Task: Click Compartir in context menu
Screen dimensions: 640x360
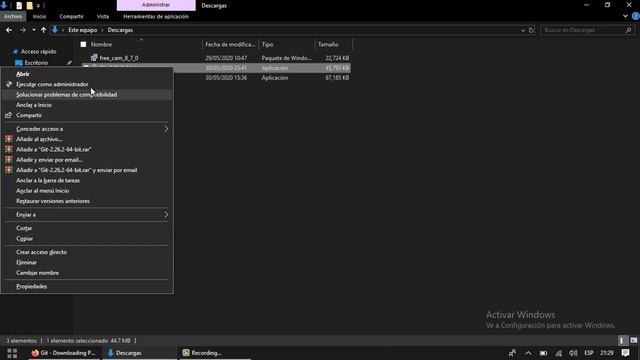Action: tap(29, 115)
